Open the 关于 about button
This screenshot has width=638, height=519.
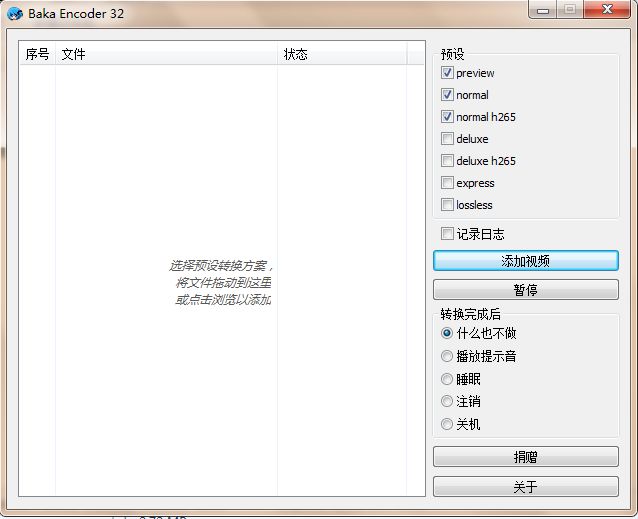526,486
